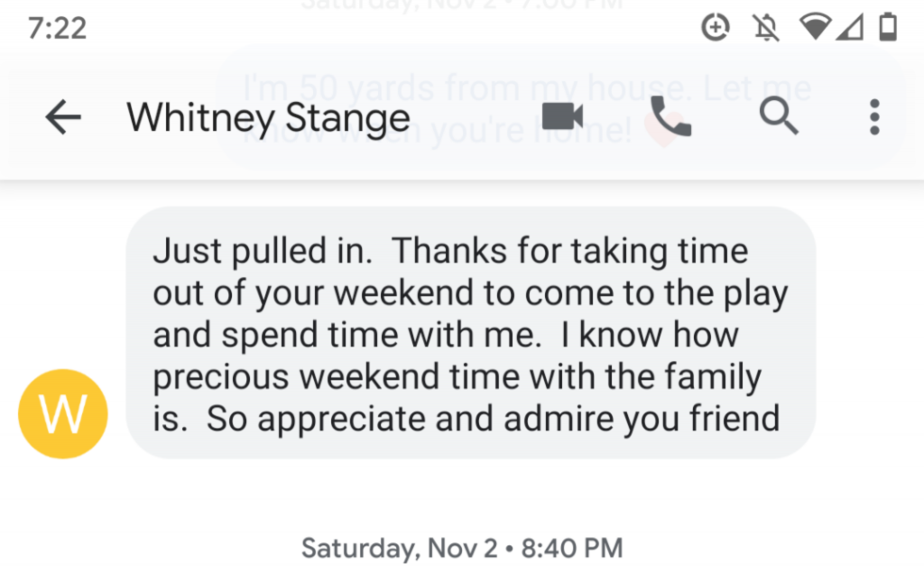
Task: Open search in conversation
Action: point(779,116)
